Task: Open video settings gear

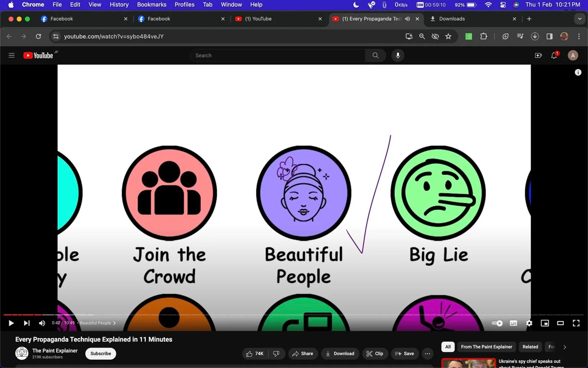Action: coord(529,323)
